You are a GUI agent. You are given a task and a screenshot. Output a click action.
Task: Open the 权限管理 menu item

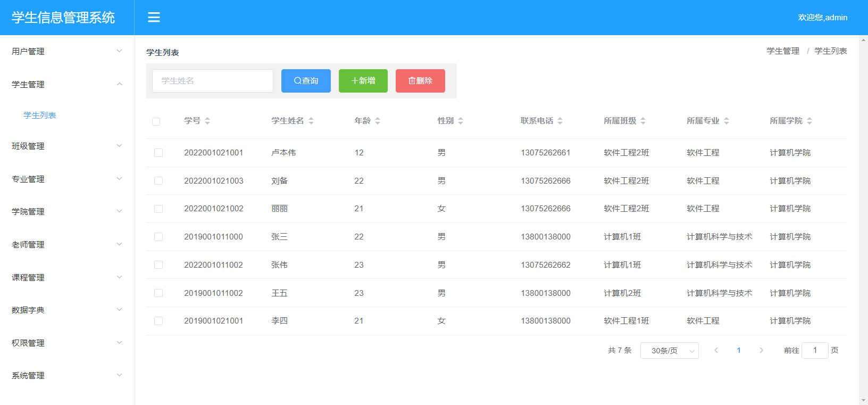coord(67,343)
